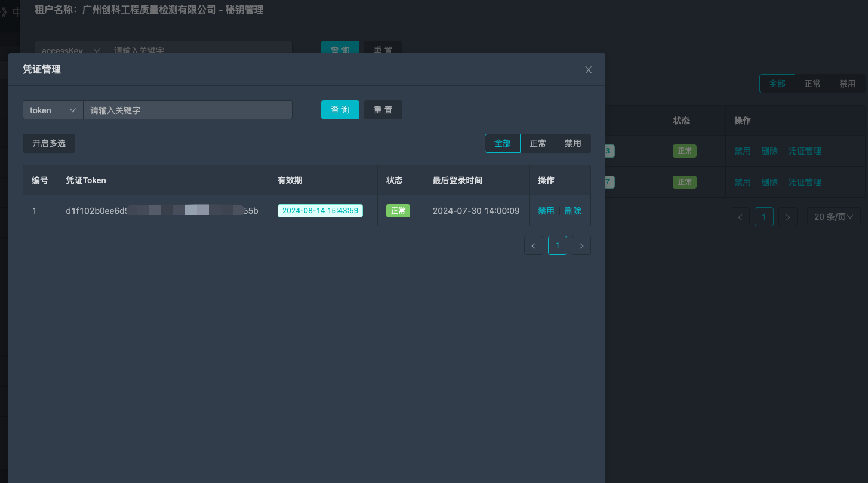Open the 20 条/页 page size selector
The width and height of the screenshot is (868, 483).
coord(833,217)
